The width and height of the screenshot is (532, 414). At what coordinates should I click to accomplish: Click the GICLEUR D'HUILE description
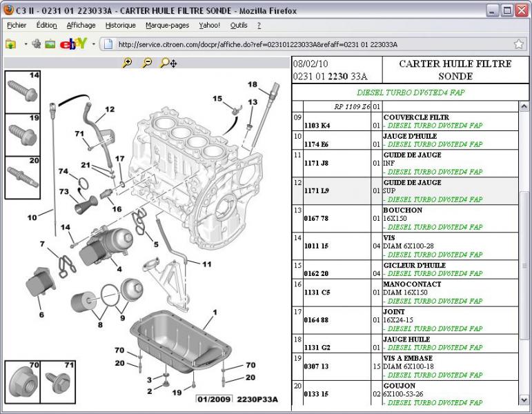coord(414,266)
